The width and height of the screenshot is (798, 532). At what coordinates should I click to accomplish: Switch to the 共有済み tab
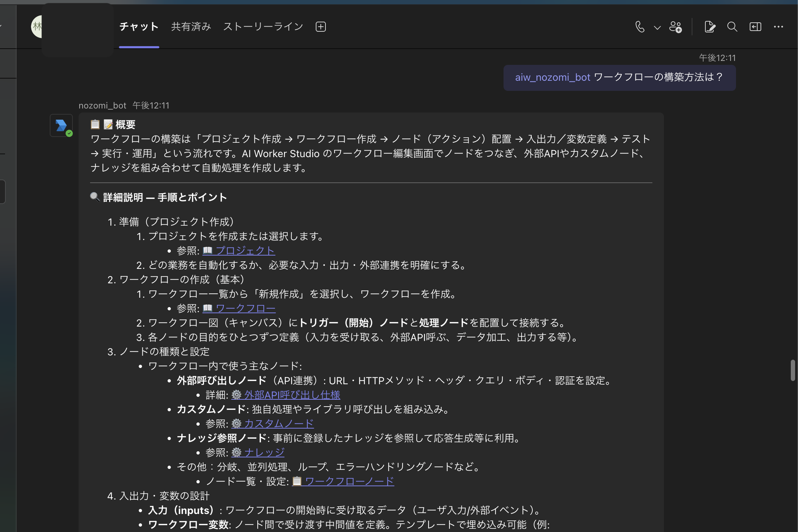[x=191, y=27]
